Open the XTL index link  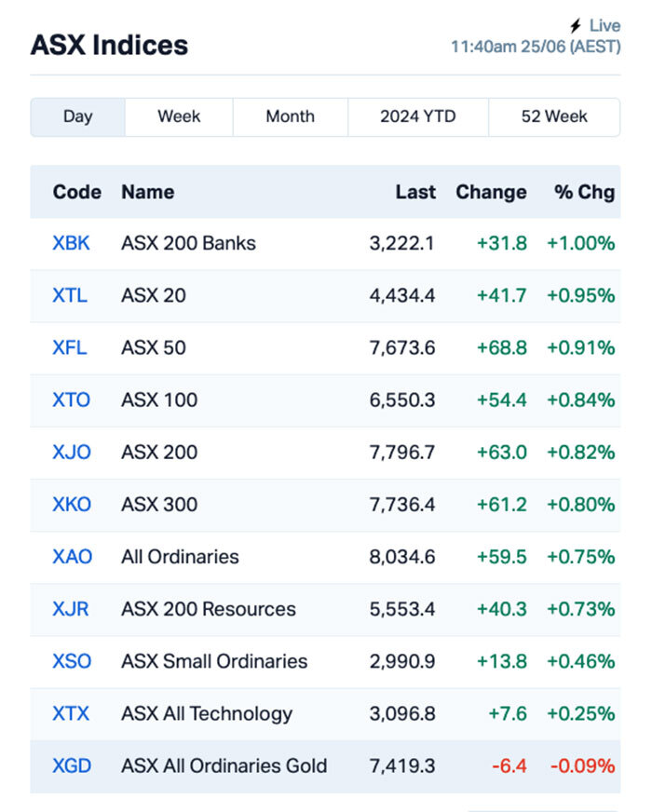tap(70, 296)
